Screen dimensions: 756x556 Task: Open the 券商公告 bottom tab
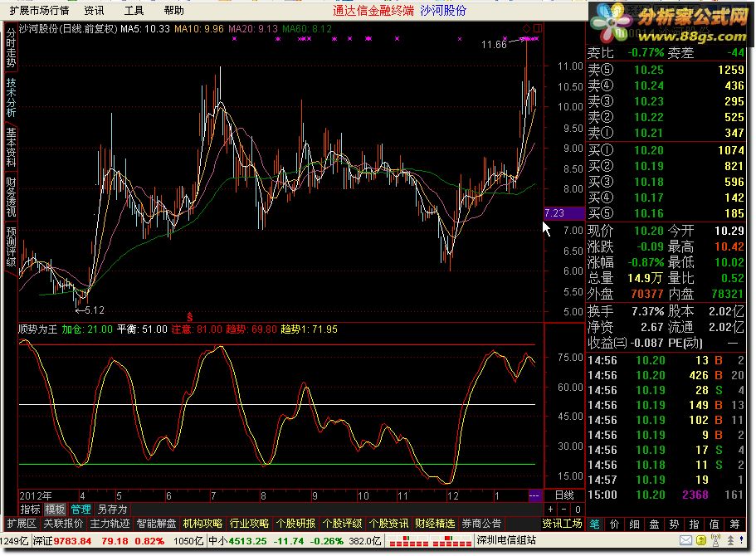(x=481, y=524)
